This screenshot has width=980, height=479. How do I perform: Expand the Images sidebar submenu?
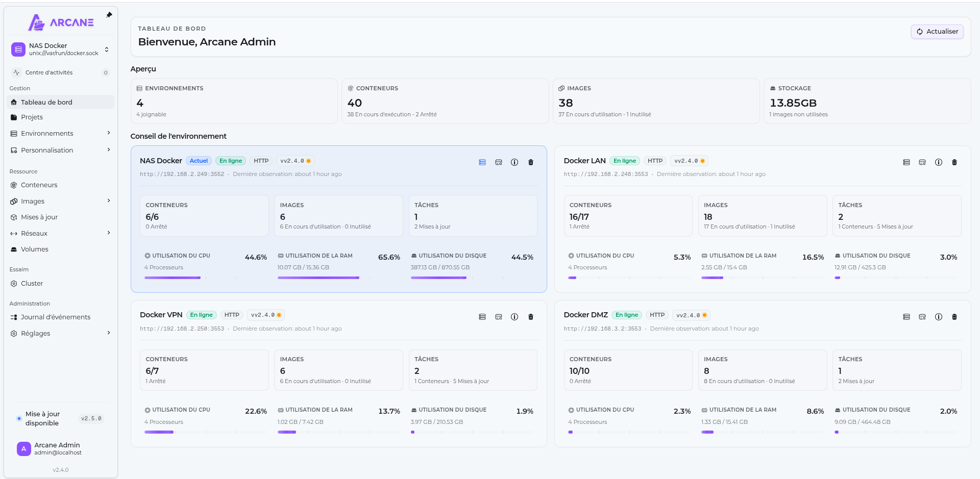point(61,201)
